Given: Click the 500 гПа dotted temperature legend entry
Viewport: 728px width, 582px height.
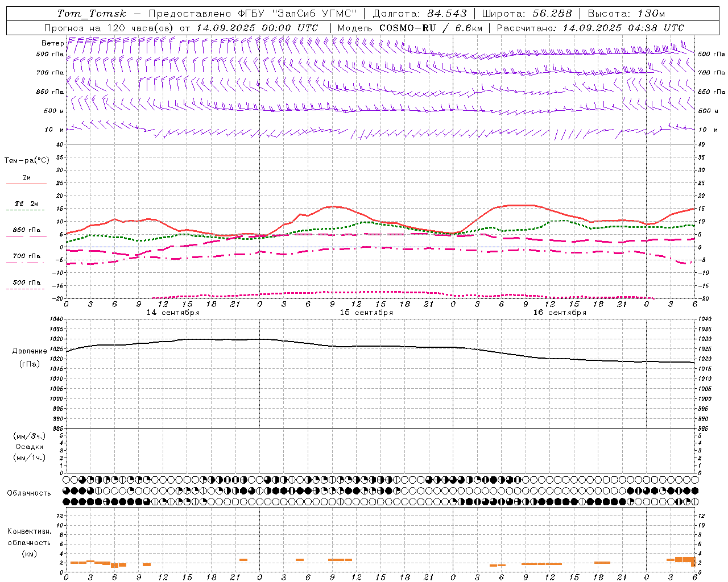Looking at the screenshot, I should point(26,282).
